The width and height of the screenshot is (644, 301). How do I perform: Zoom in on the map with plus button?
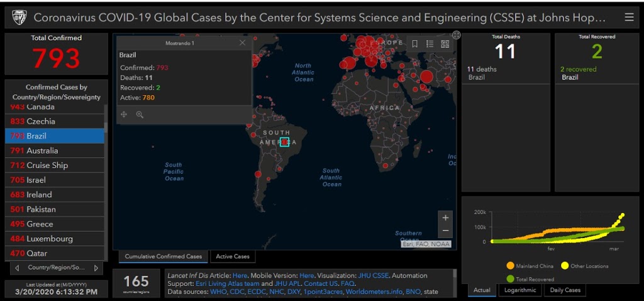pyautogui.click(x=445, y=218)
